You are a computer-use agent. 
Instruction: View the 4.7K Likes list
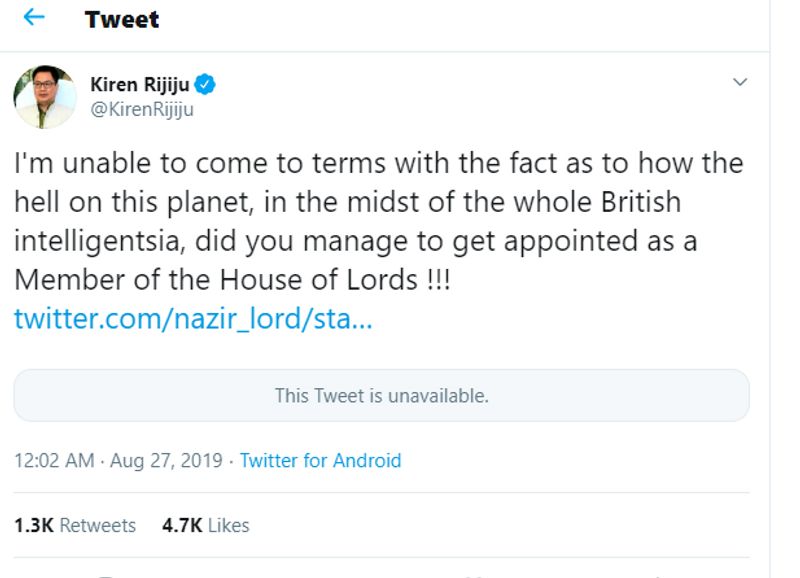click(x=205, y=525)
